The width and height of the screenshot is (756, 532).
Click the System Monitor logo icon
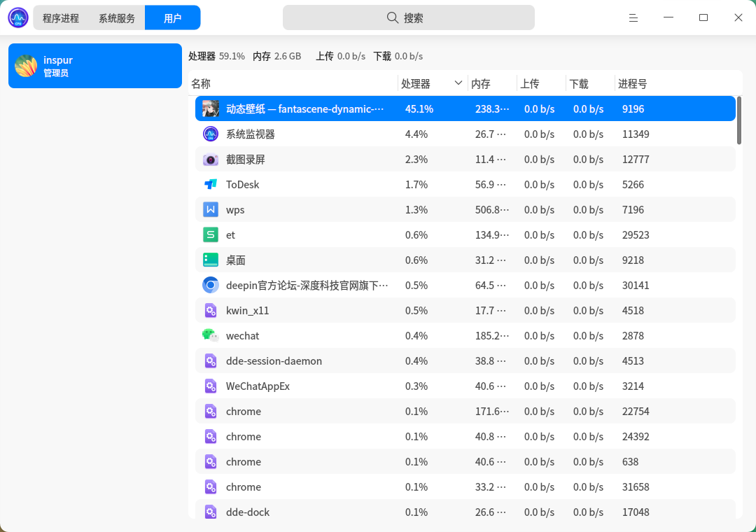coord(18,17)
